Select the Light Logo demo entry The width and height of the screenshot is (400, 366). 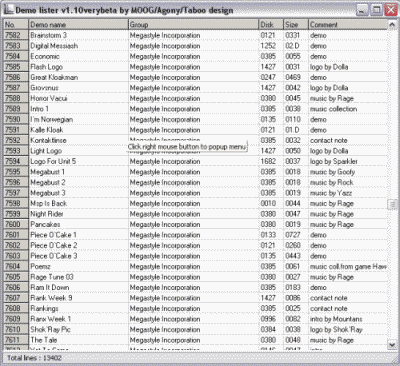click(x=46, y=151)
